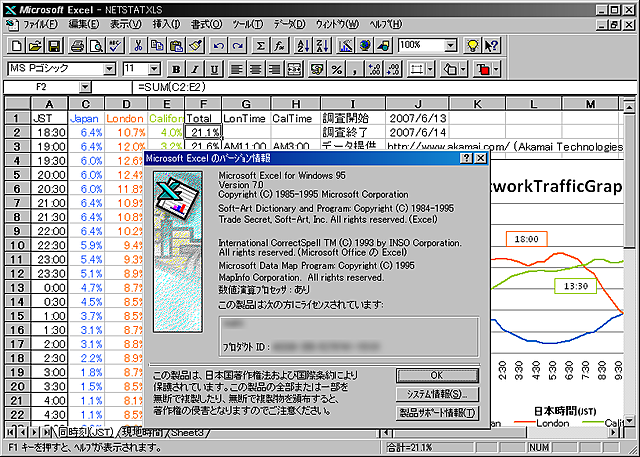Center cell contents
The height and width of the screenshot is (457, 640).
click(256, 69)
